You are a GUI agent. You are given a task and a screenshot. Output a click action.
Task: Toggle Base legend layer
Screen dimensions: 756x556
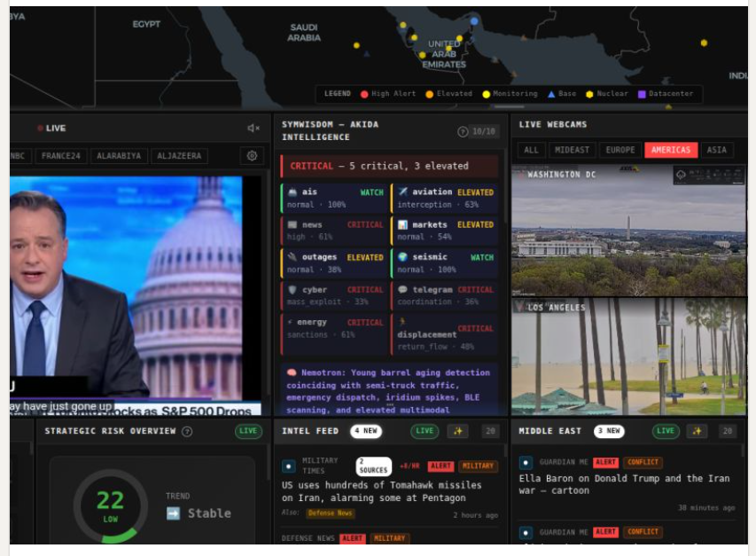[562, 94]
